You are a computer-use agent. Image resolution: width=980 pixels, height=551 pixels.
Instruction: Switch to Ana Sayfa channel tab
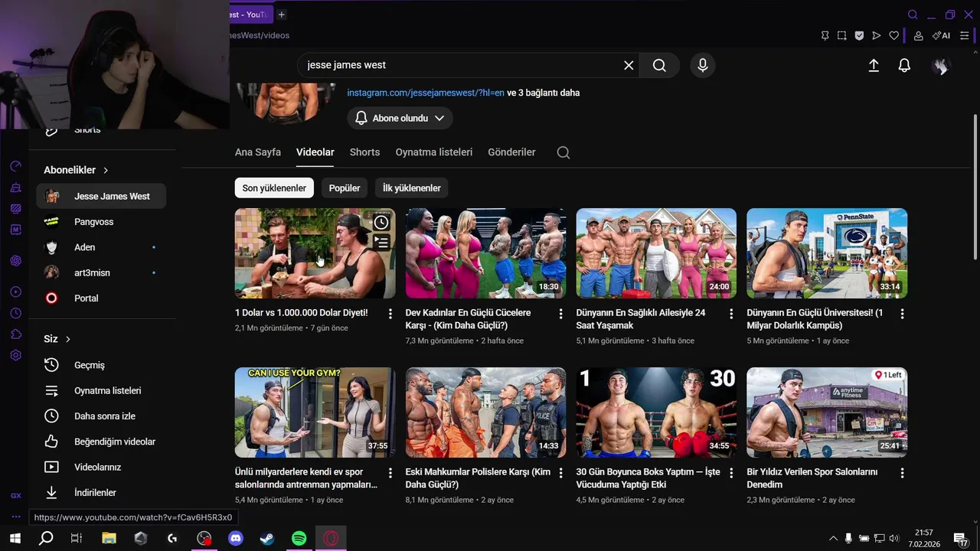258,152
